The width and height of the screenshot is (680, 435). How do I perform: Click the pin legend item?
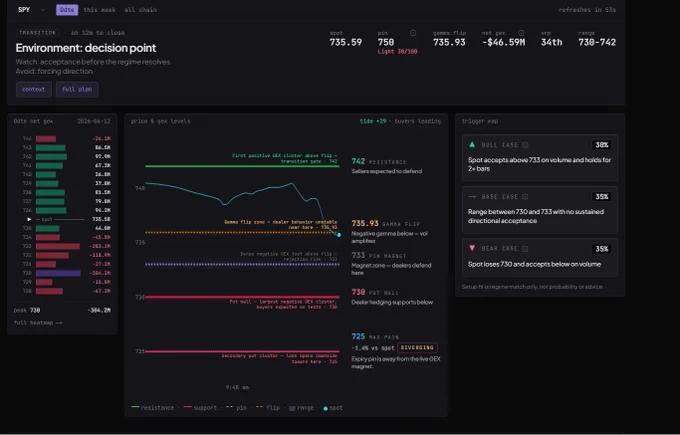click(x=236, y=408)
